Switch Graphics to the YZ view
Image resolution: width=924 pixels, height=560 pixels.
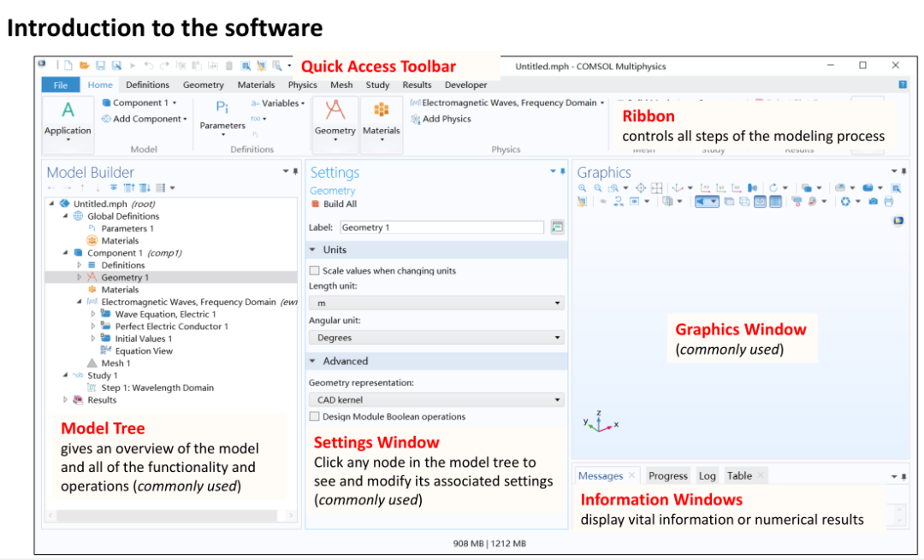pos(721,188)
